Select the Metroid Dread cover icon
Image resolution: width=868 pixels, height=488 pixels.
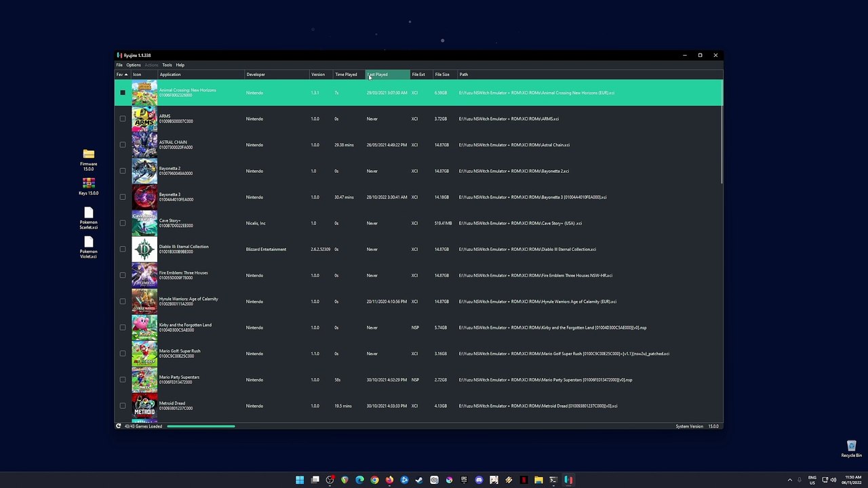pos(144,406)
